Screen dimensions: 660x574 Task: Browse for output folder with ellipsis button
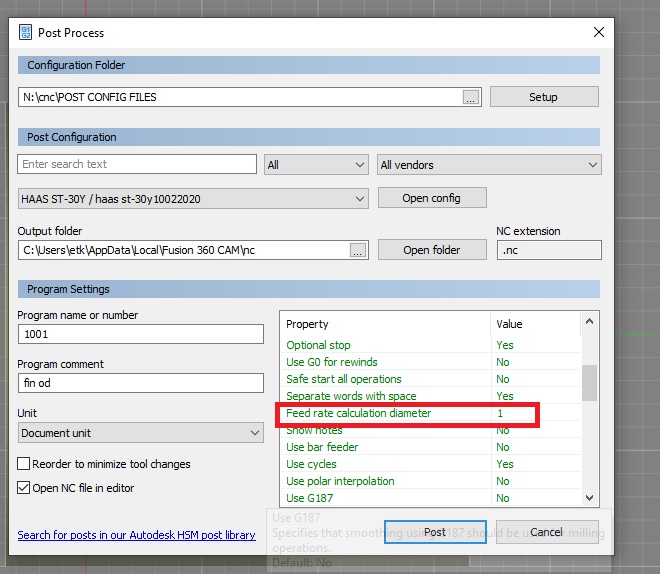358,250
